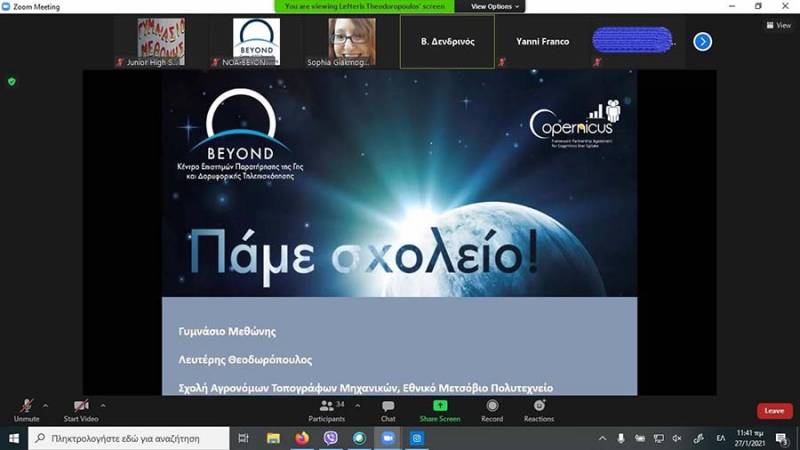Viewport: 800px width, 450px height.
Task: Expand video options arrow beside Start Video
Action: [103, 406]
